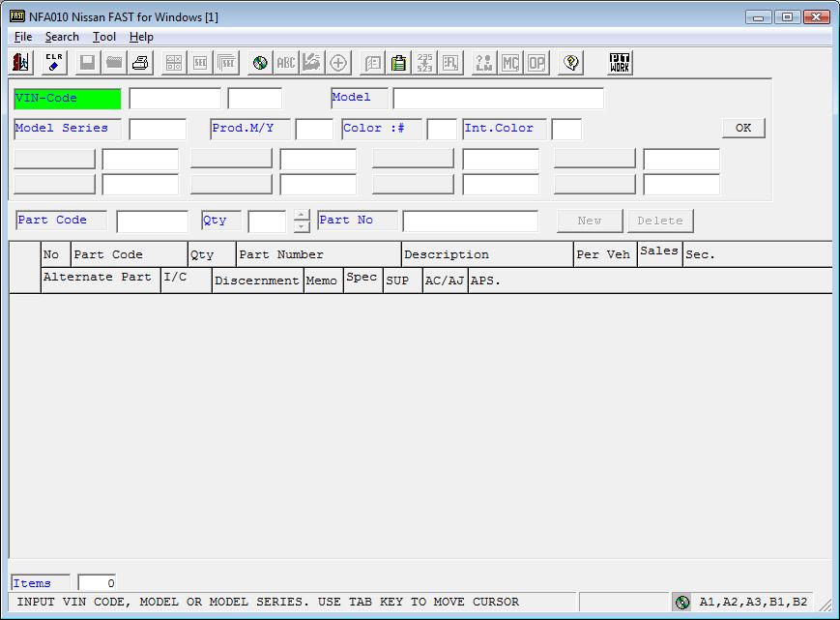840x620 pixels.
Task: Focus the Prod.M/Y input field
Action: 314,130
